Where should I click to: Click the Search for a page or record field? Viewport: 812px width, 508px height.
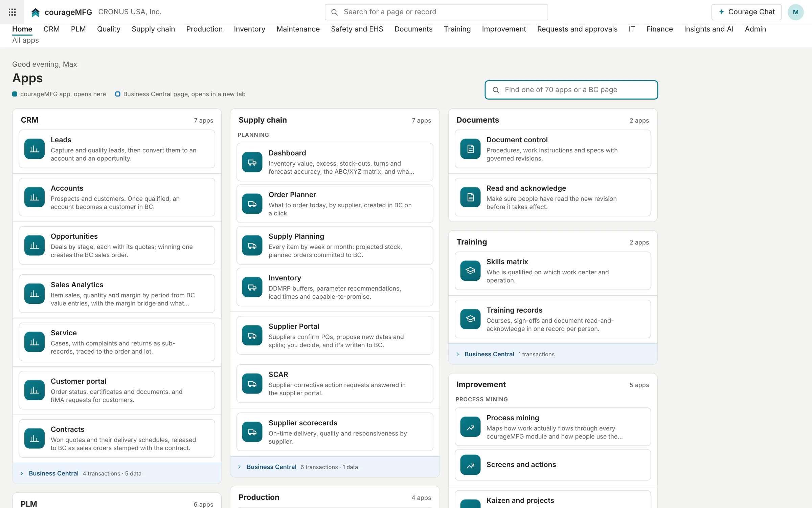point(436,12)
